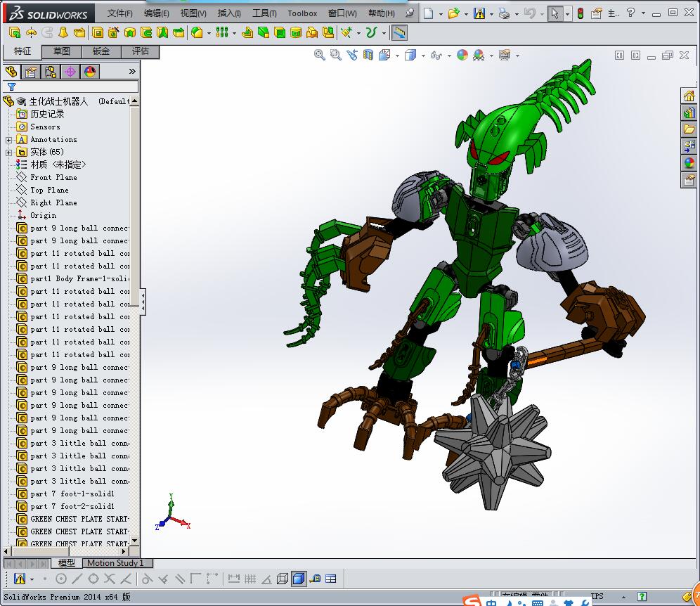Switch to the 草图 tab

[x=62, y=51]
